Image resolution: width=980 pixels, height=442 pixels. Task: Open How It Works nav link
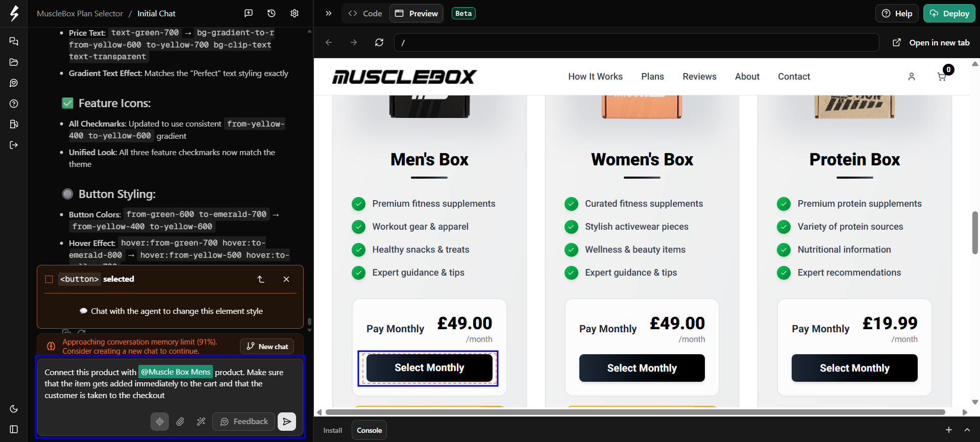tap(595, 77)
